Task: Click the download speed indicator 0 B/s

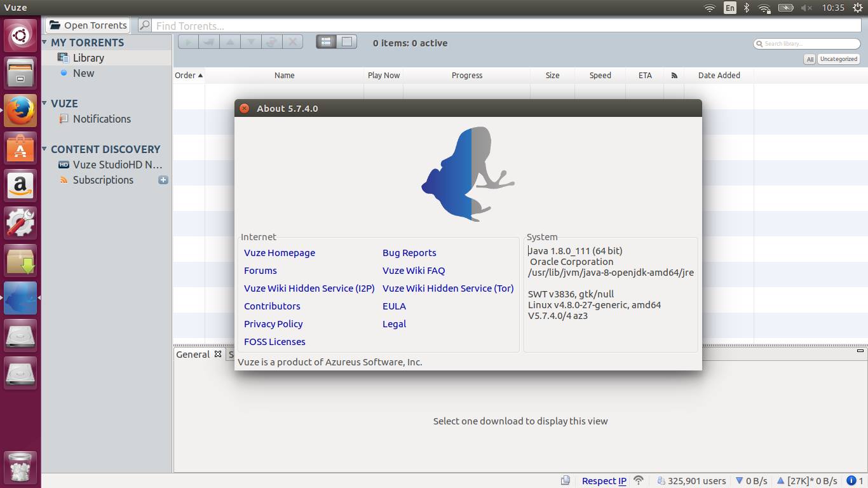Action: [x=751, y=481]
